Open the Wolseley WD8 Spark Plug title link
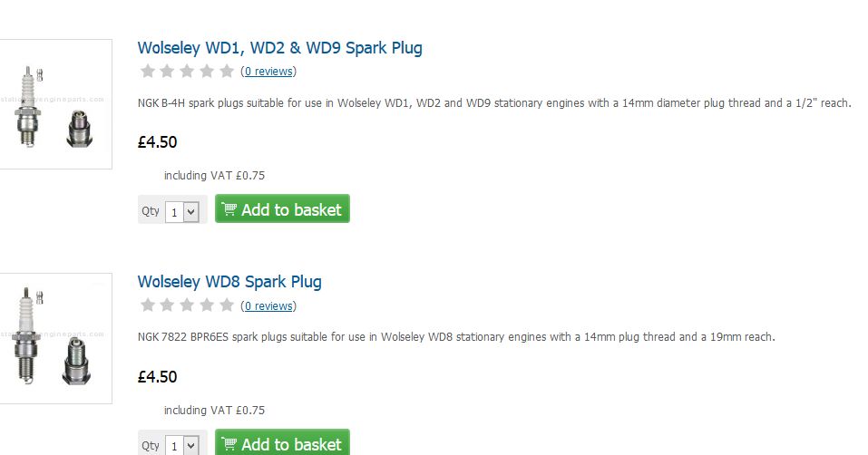Viewport: 868px width, 455px height. tap(229, 282)
